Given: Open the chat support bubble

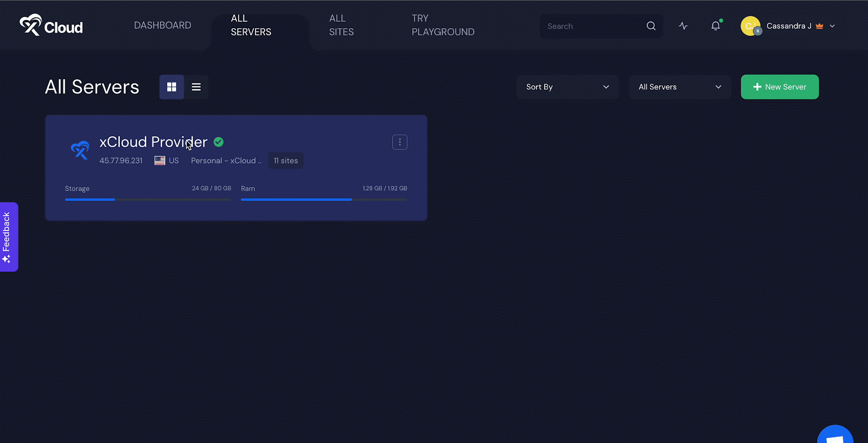Looking at the screenshot, I should [835, 436].
